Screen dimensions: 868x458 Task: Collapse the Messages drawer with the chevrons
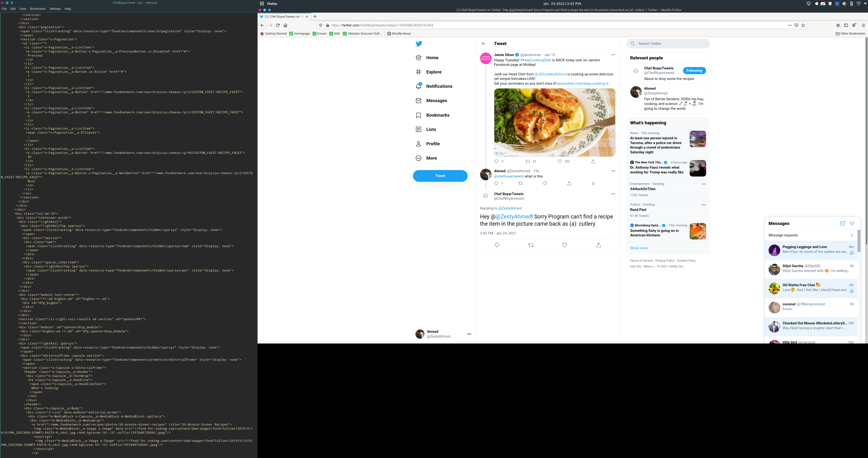pos(852,224)
